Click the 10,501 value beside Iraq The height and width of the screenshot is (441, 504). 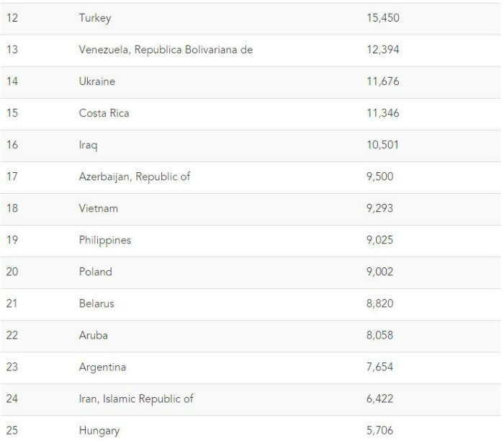(382, 145)
